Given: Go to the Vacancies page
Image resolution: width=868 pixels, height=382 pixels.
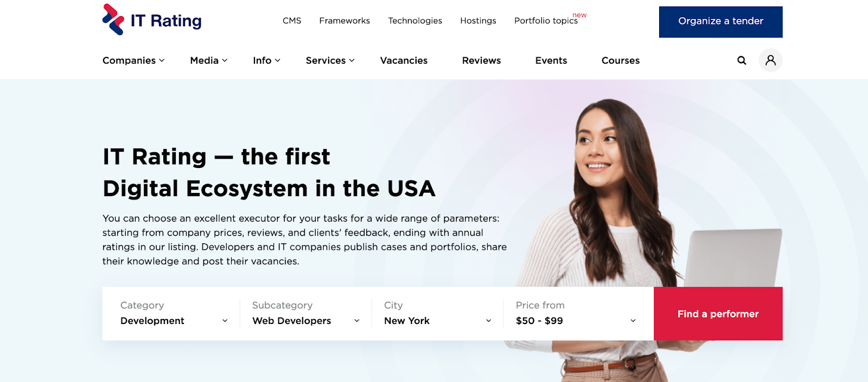Looking at the screenshot, I should pyautogui.click(x=404, y=61).
